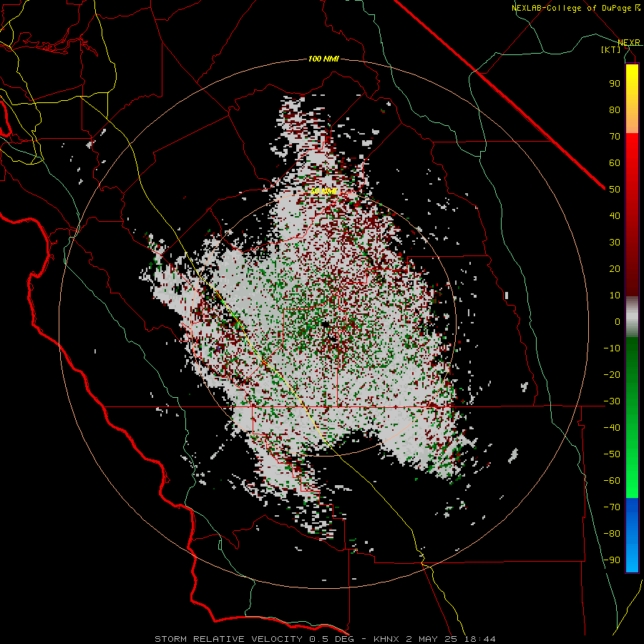Click the 10 value on the velocity scale
Image resolution: width=644 pixels, height=644 pixels.
pyautogui.click(x=615, y=296)
